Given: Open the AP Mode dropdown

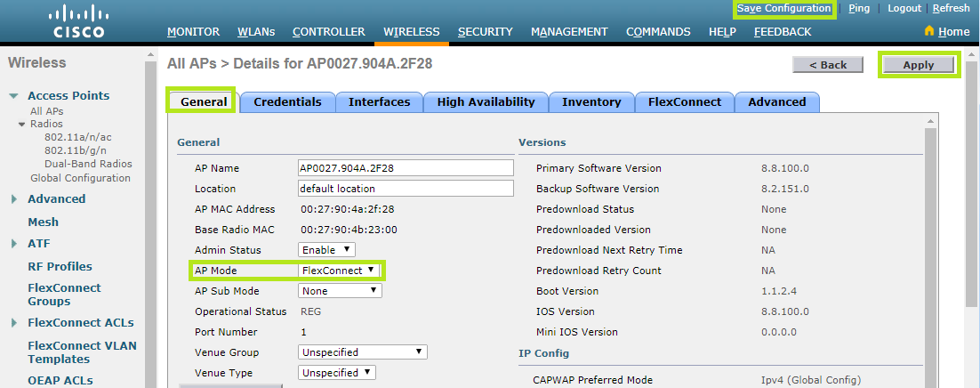Looking at the screenshot, I should tap(338, 271).
